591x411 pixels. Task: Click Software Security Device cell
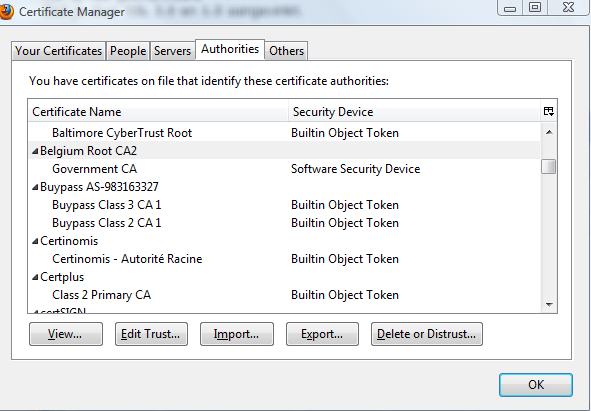pos(355,169)
